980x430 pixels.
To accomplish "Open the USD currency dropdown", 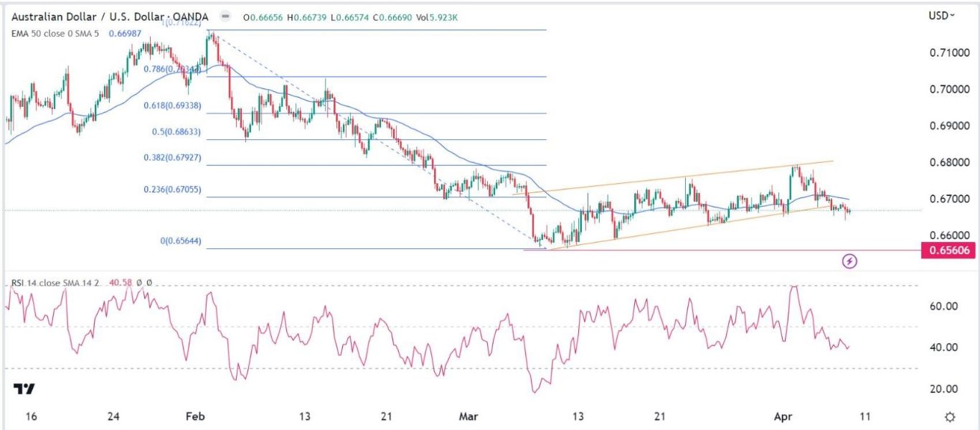I will pos(942,16).
